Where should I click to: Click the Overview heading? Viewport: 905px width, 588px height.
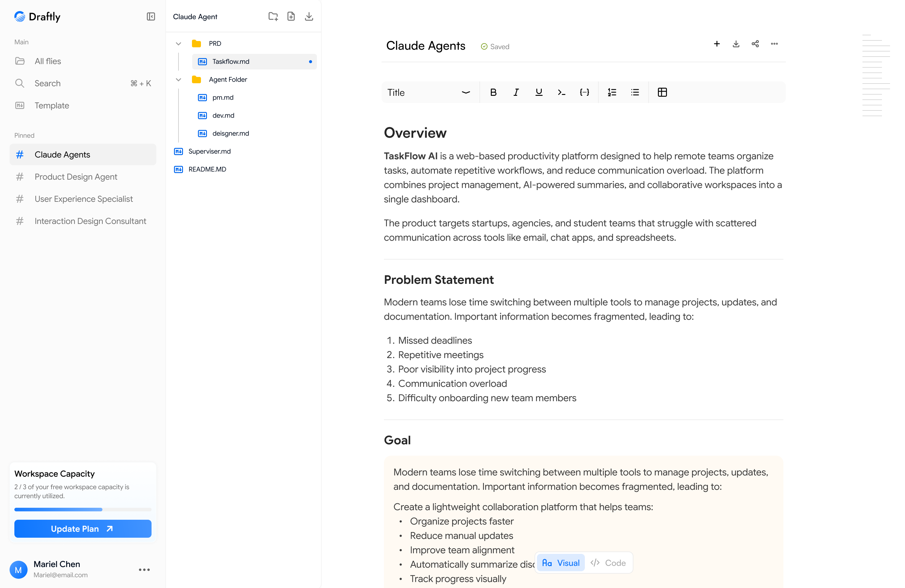415,133
